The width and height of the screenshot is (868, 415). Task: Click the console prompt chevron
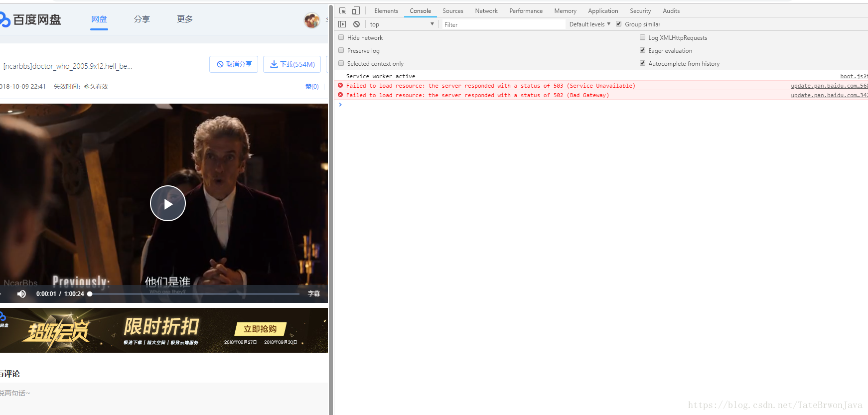pyautogui.click(x=340, y=105)
